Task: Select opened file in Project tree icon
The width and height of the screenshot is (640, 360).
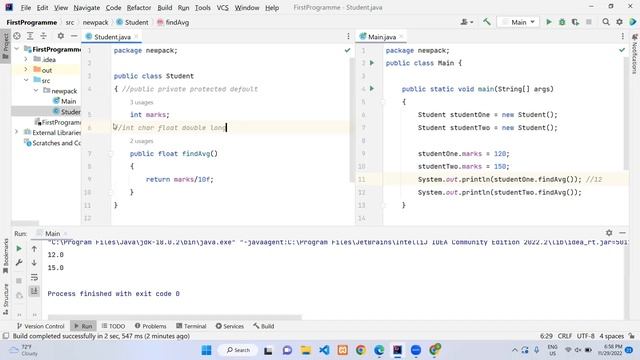Action: coord(17,36)
